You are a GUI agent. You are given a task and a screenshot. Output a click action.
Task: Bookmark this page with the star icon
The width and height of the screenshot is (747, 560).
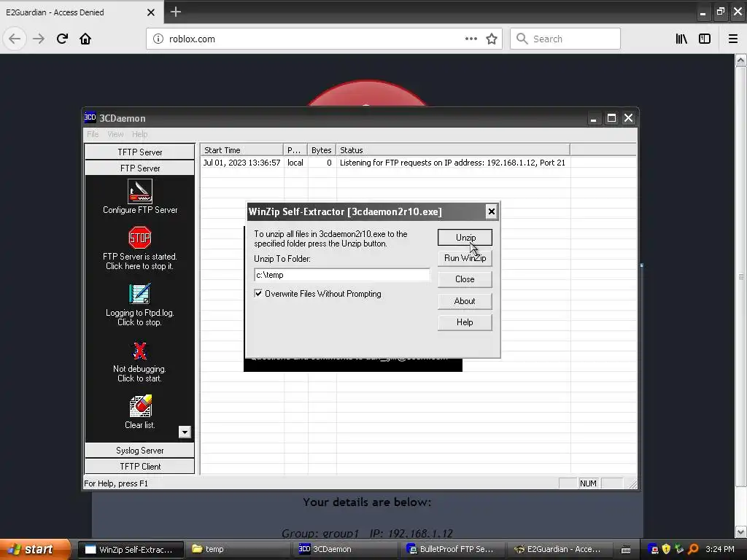[492, 39]
